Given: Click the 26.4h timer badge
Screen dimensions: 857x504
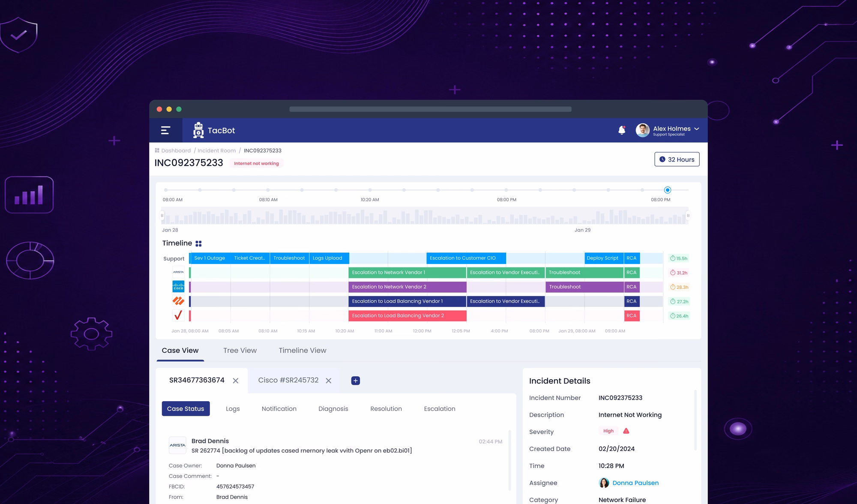Looking at the screenshot, I should [679, 316].
